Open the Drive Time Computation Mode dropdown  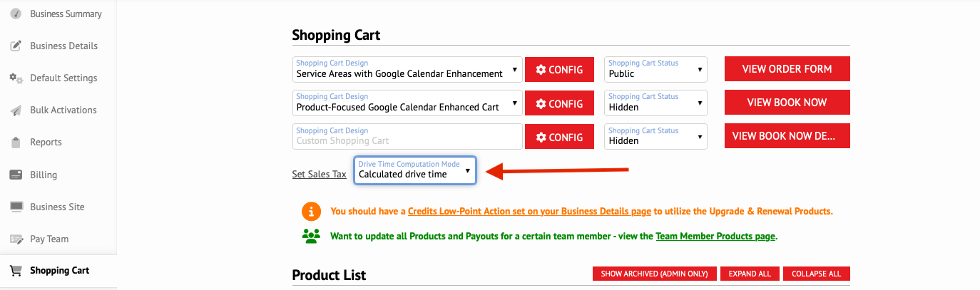(x=415, y=170)
